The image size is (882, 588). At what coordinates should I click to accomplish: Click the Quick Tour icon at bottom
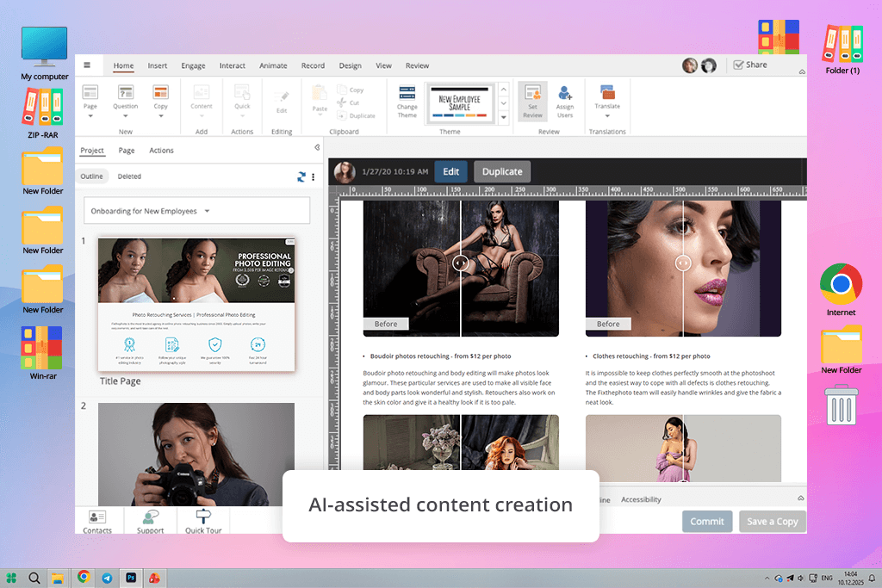[x=203, y=516]
